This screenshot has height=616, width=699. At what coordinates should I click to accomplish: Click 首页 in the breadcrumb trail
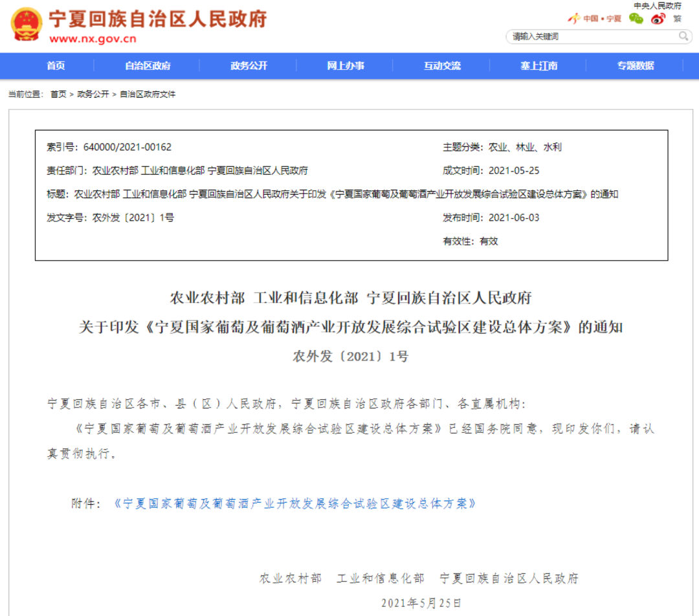(58, 94)
